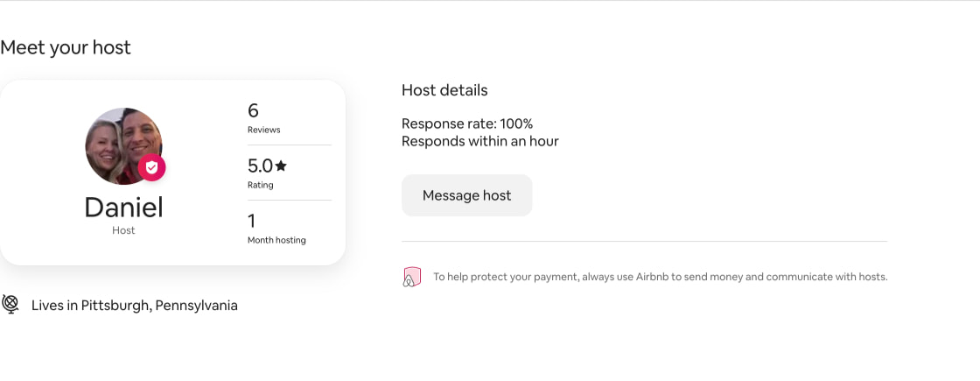
Task: Click the Message host button
Action: pyautogui.click(x=466, y=195)
